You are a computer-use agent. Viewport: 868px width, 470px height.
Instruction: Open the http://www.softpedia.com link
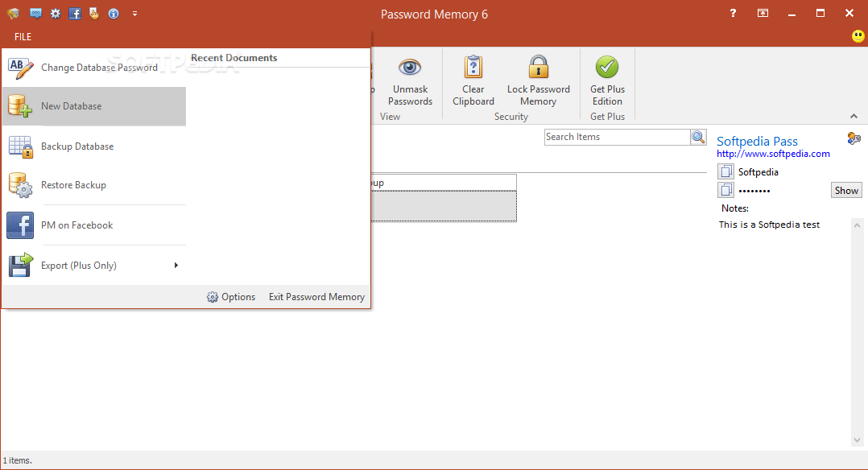(x=773, y=154)
